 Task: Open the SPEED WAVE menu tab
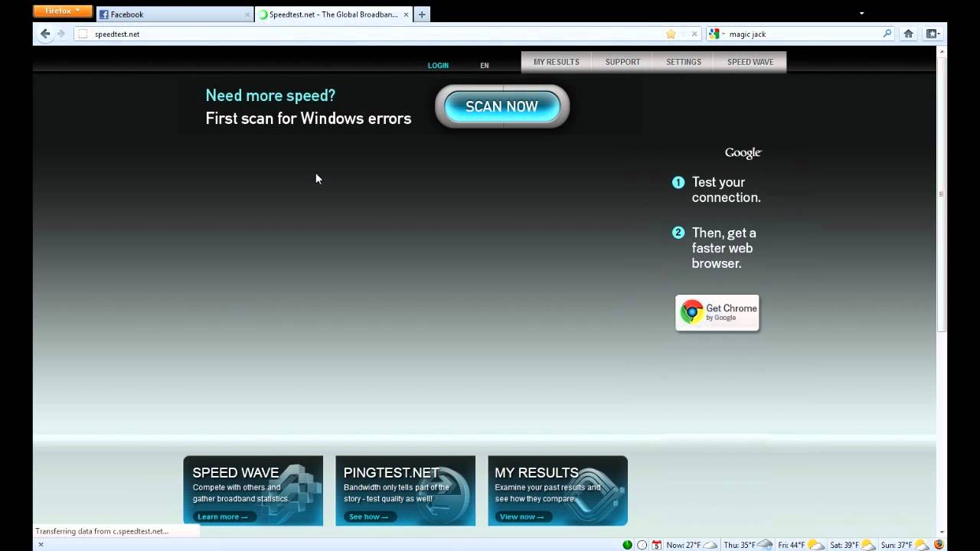(x=750, y=62)
